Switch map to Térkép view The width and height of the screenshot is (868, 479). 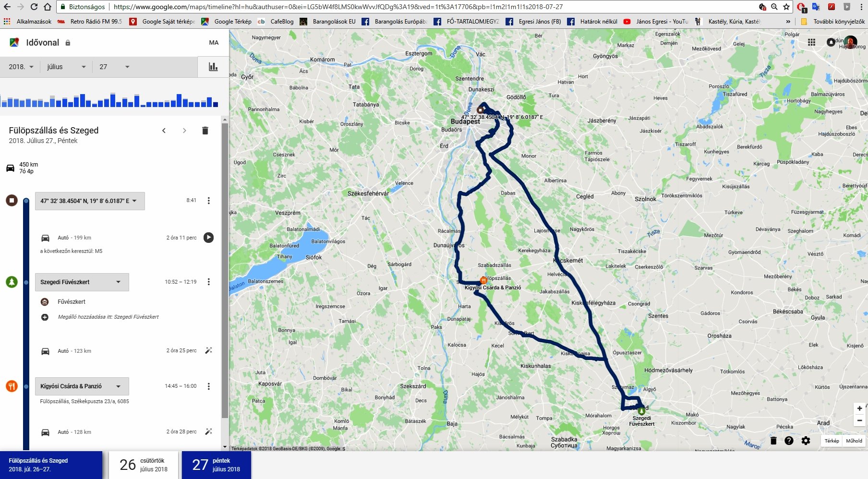[x=832, y=441]
